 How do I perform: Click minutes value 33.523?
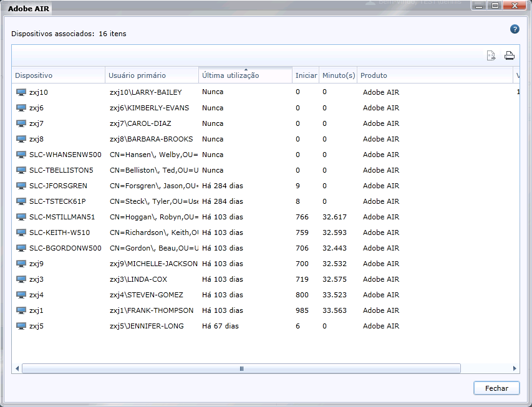334,295
